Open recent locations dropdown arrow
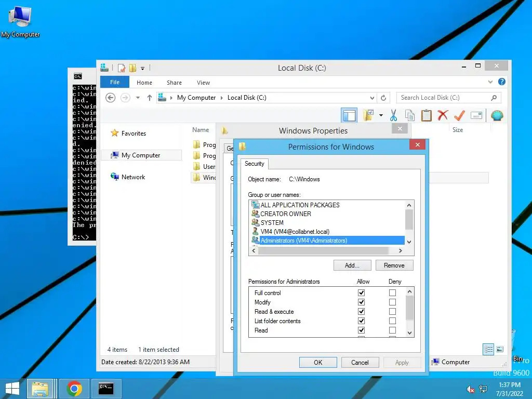The height and width of the screenshot is (399, 532). click(138, 98)
